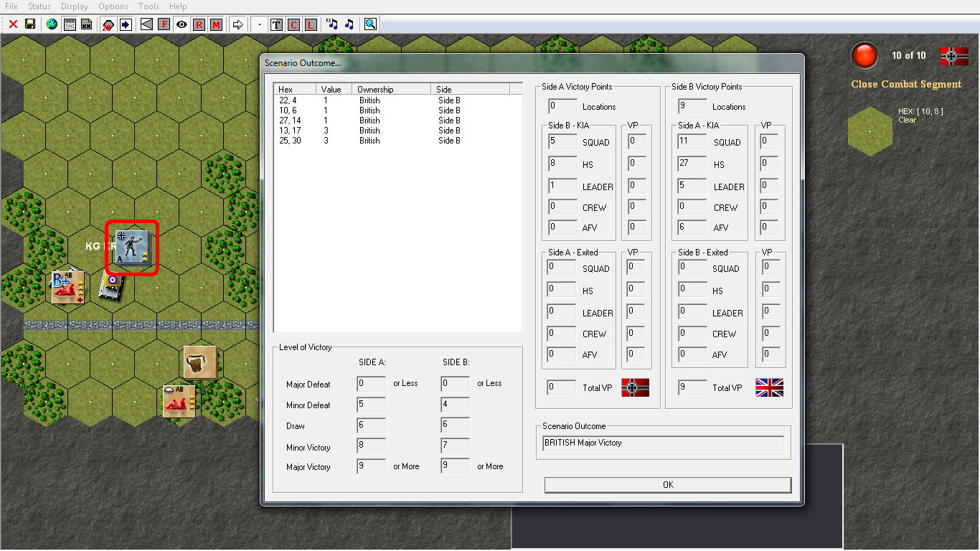Click the window-with-dots toolbar icon left of the file icon

[70, 24]
